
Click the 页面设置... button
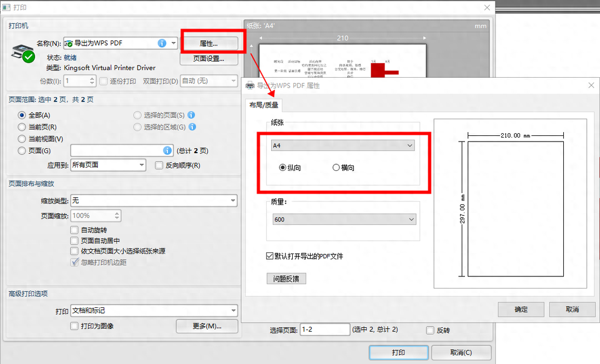(x=208, y=58)
